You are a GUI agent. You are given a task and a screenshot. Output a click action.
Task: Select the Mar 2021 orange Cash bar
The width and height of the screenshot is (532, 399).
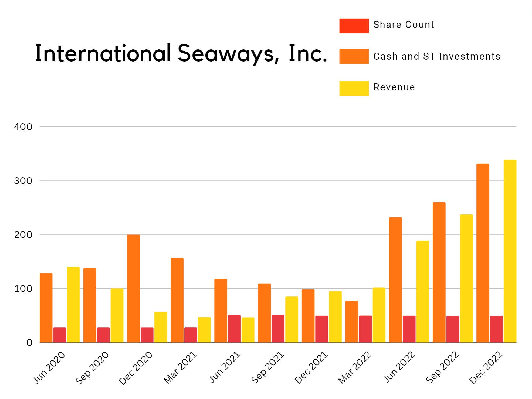click(177, 300)
